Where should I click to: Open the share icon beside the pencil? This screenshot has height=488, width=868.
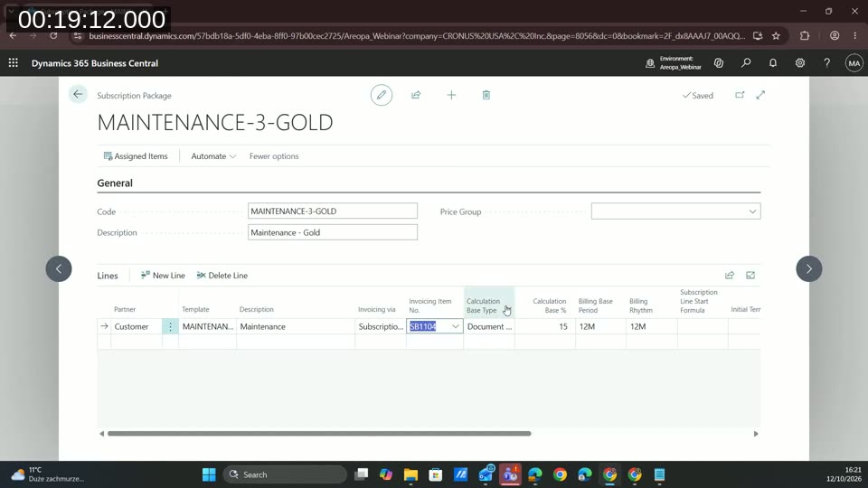pyautogui.click(x=416, y=95)
